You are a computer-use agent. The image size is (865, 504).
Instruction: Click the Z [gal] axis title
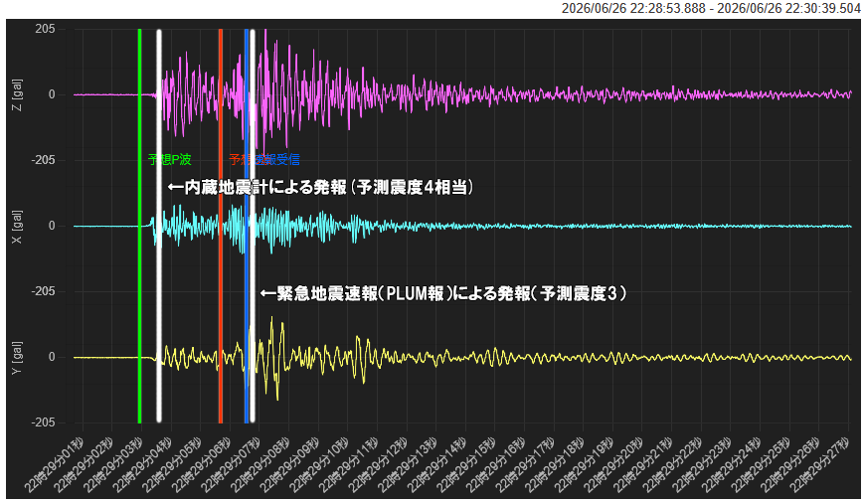(17, 94)
